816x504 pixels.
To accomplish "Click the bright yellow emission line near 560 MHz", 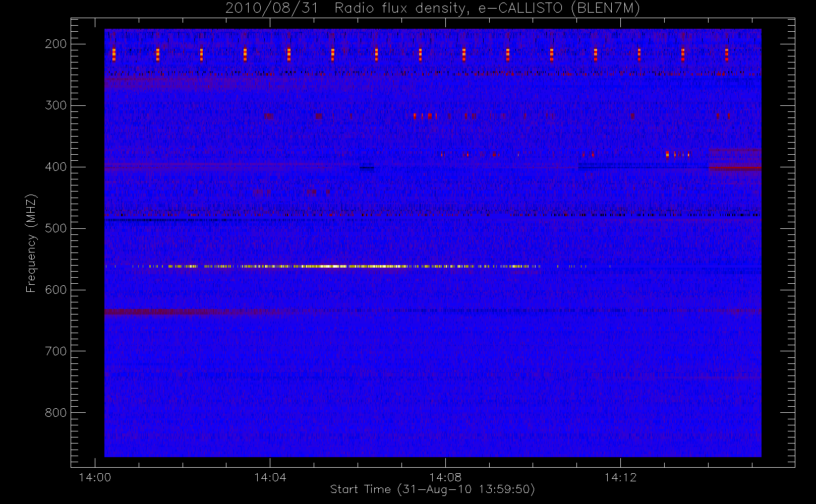I will point(323,266).
